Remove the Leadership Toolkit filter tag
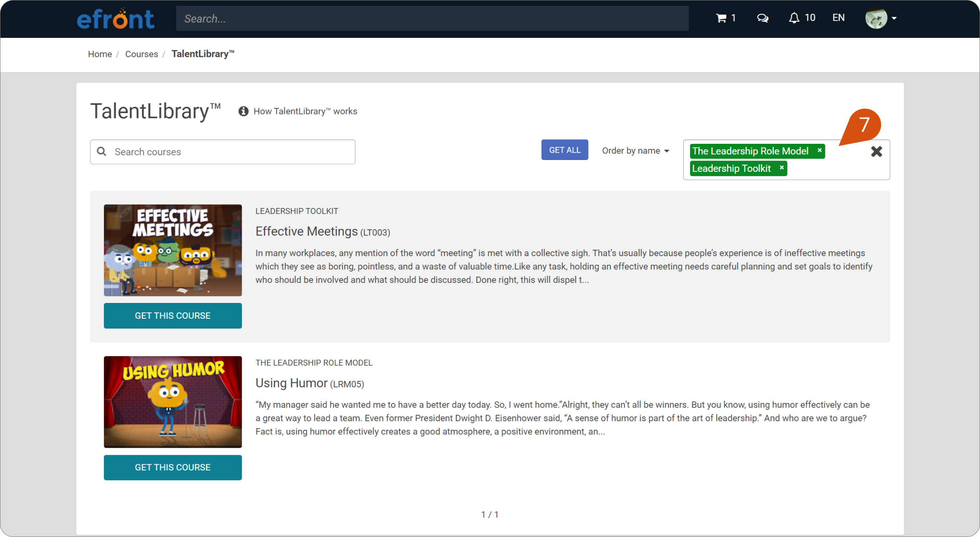The width and height of the screenshot is (980, 537). tap(781, 168)
